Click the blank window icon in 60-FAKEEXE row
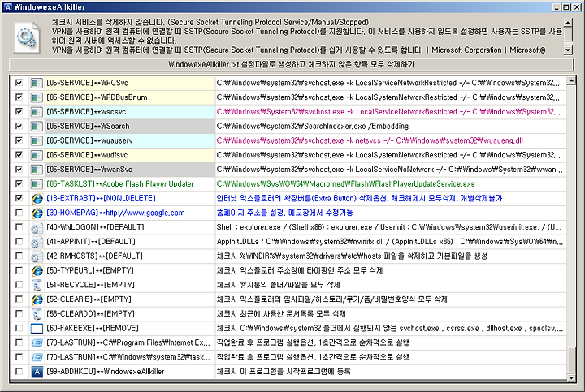 pos(37,328)
